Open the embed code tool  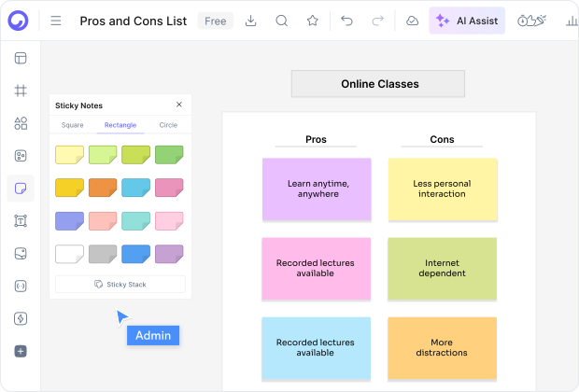(x=21, y=286)
